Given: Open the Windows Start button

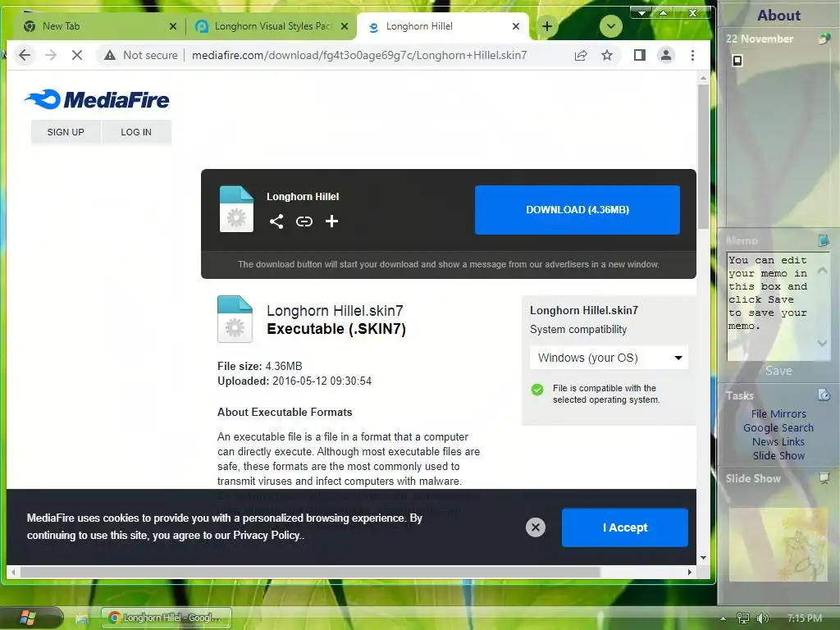Looking at the screenshot, I should [27, 618].
